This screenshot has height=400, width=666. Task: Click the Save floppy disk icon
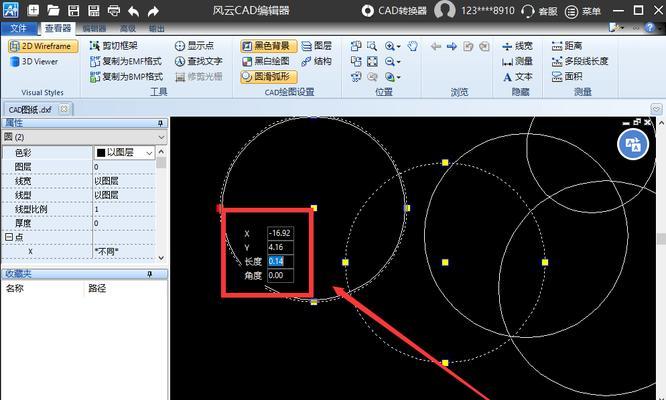click(73, 10)
